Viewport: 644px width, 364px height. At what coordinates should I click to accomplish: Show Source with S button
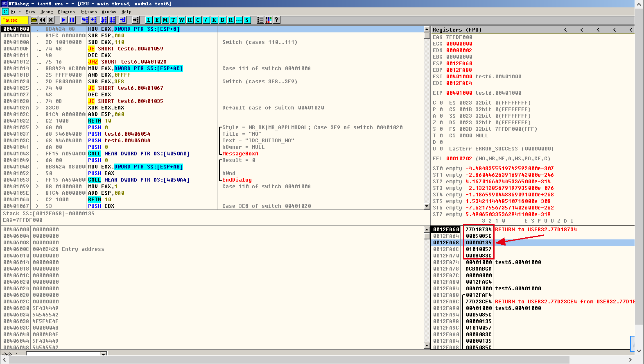tap(247, 20)
